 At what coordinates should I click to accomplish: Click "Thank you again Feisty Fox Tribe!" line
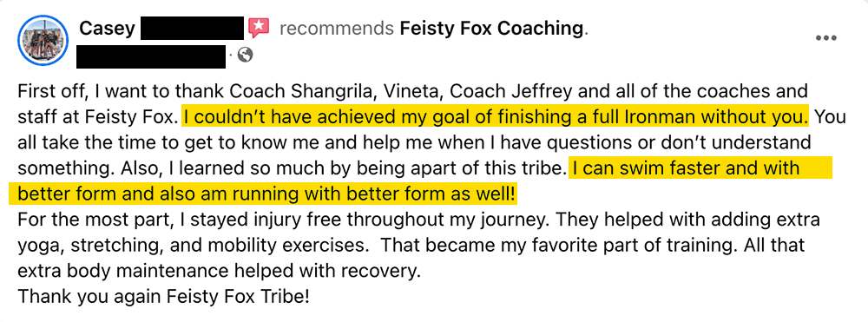163,297
